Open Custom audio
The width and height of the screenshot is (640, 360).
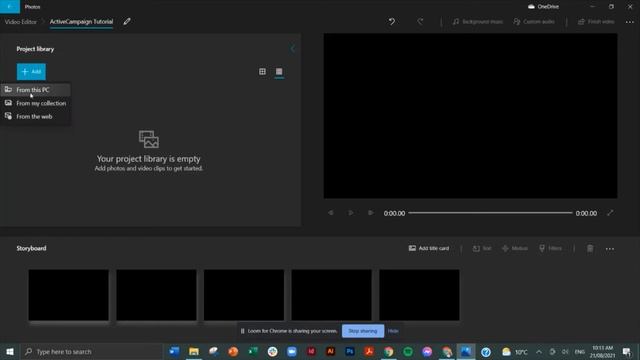534,22
